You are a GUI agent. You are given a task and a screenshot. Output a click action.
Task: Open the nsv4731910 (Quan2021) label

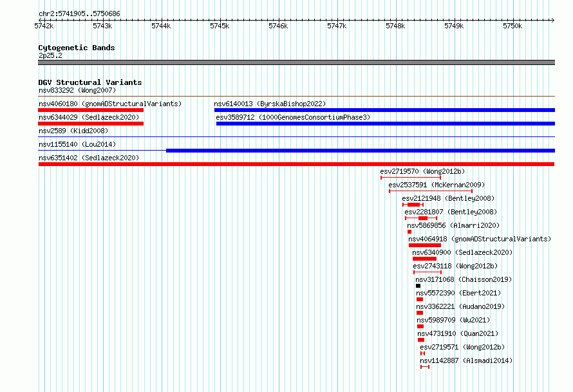point(458,333)
